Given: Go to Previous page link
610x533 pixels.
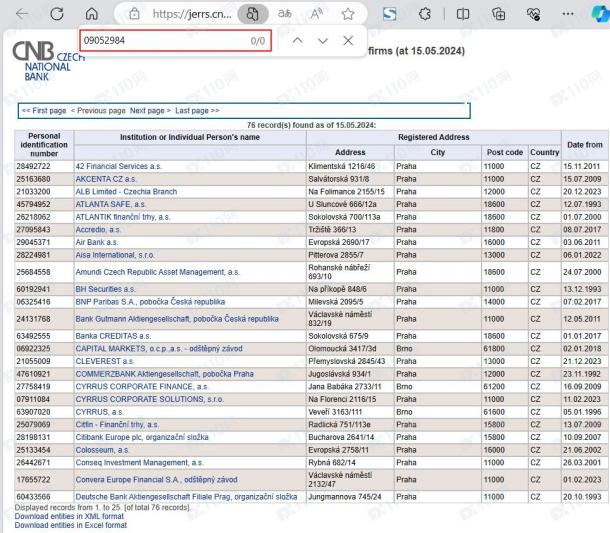Looking at the screenshot, I should 98,110.
